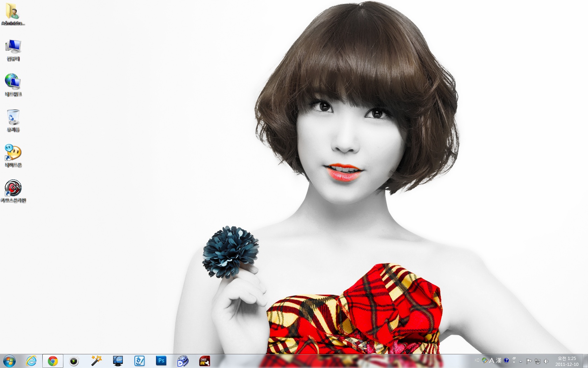Open the Windows Start menu orb
The image size is (588, 368).
(9, 361)
